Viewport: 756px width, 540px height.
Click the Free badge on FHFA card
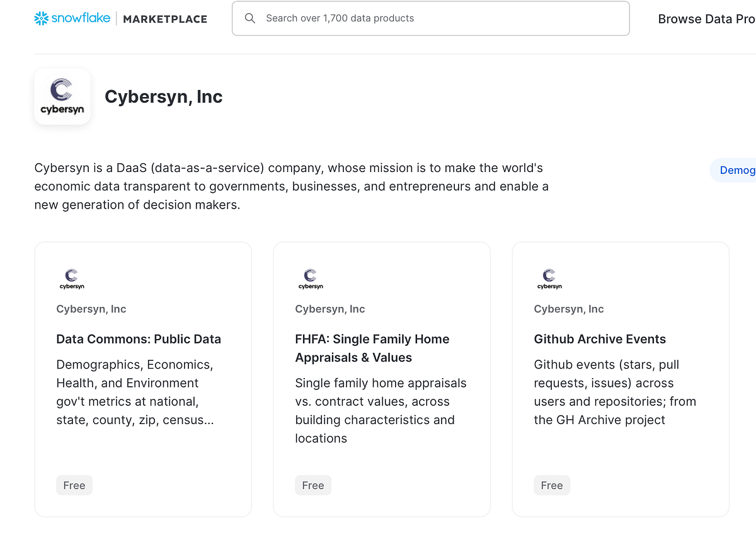pos(313,485)
